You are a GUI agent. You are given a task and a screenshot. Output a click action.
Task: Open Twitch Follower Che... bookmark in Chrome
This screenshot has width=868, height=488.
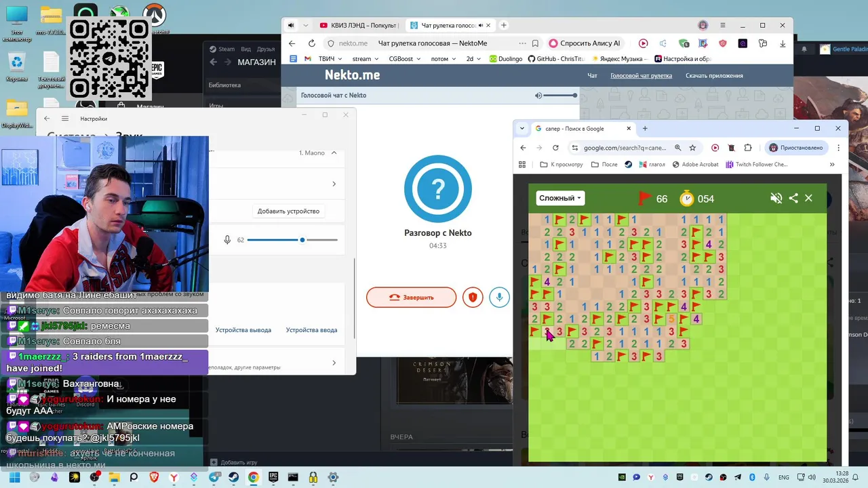756,165
